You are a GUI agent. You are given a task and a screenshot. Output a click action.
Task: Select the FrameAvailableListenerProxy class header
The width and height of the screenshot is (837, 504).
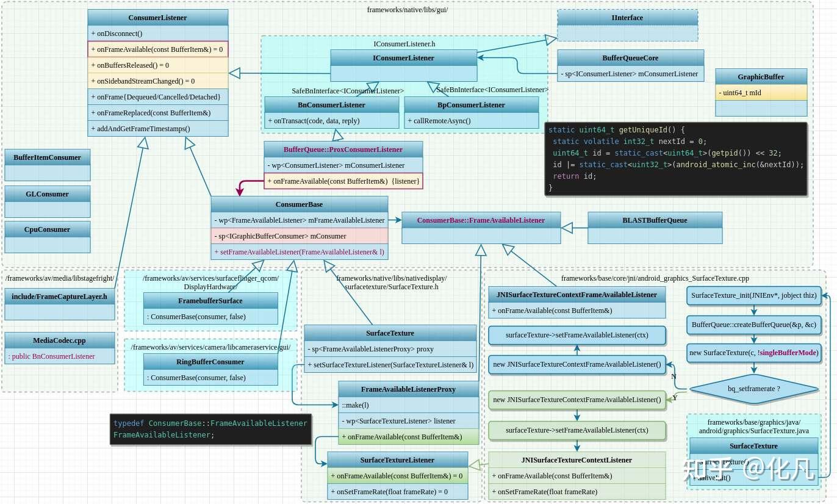click(x=408, y=389)
